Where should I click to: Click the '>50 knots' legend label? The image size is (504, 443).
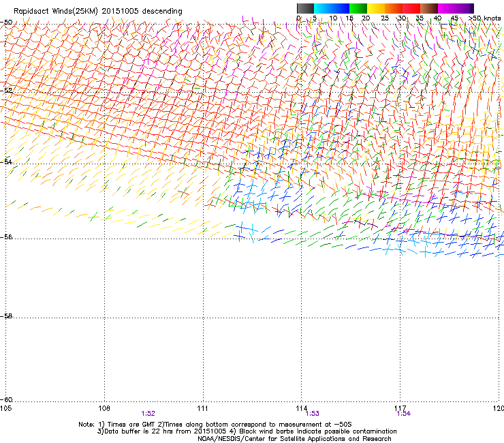(x=484, y=18)
